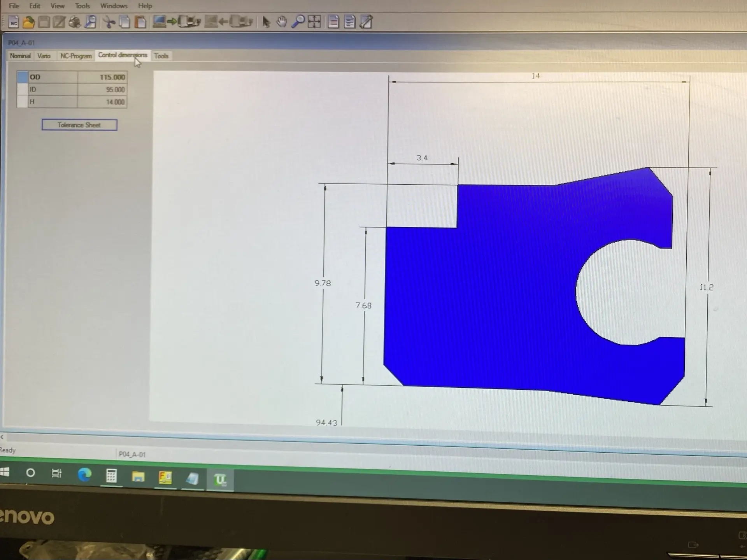Open the Edit menu
747x560 pixels.
pyautogui.click(x=35, y=6)
